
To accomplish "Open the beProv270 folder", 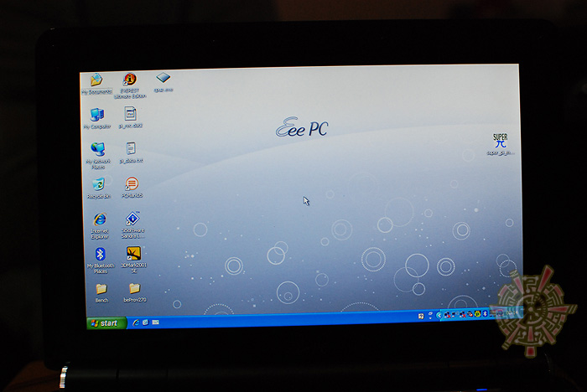I will pos(134,292).
